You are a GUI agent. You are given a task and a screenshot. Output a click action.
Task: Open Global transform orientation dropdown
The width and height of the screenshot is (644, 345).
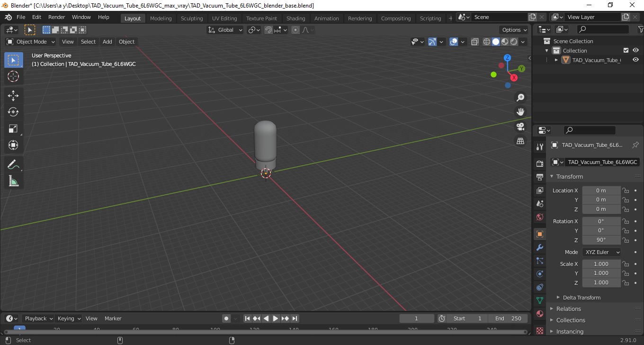click(225, 30)
